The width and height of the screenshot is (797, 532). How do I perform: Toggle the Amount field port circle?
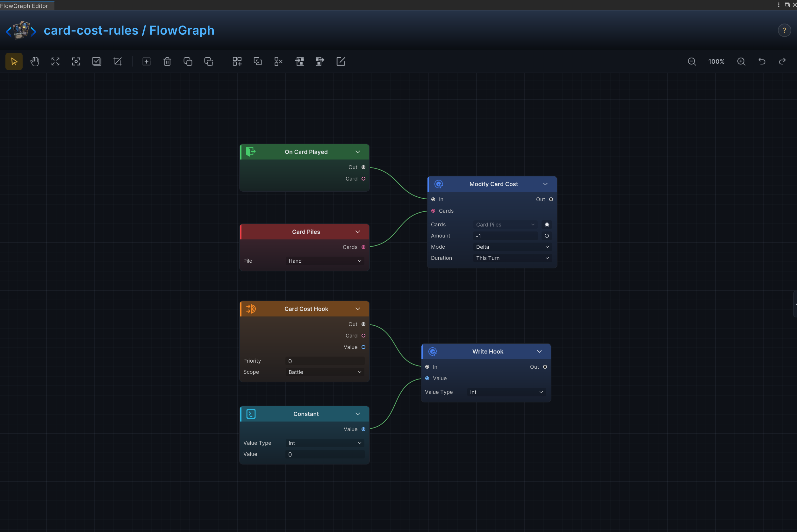(x=547, y=236)
